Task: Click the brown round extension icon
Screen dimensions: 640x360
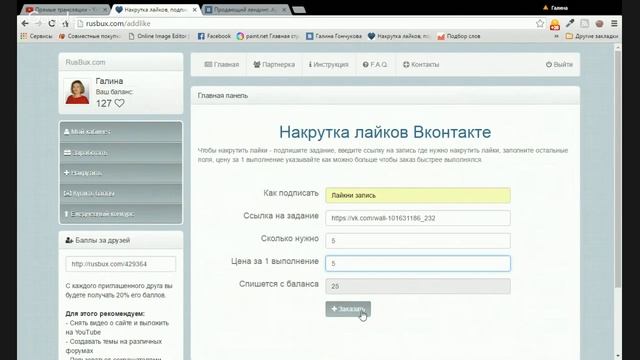Action: (599, 24)
